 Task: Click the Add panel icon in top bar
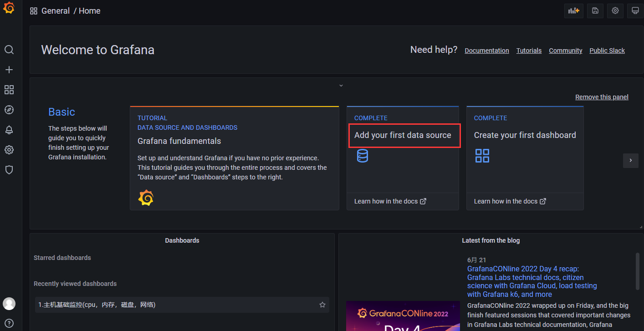574,10
